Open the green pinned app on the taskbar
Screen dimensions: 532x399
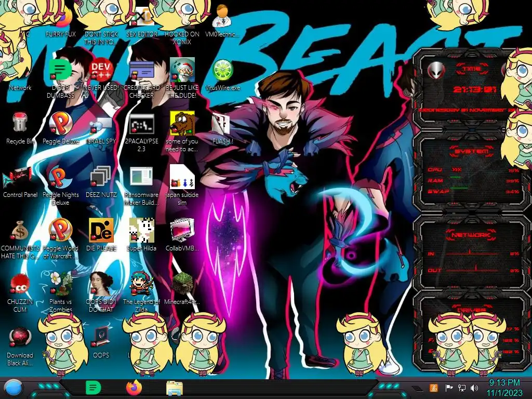point(94,388)
